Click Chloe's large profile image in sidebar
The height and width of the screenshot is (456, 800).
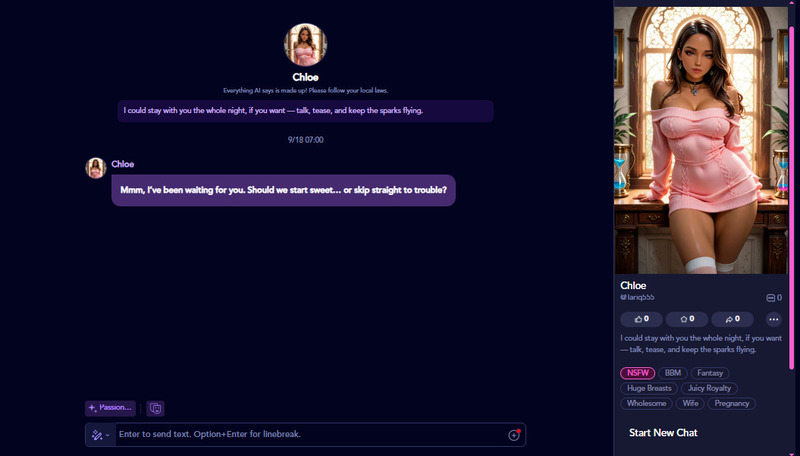click(699, 140)
